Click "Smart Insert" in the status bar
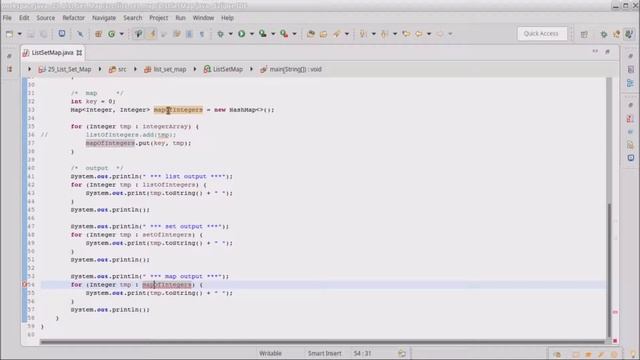 [x=324, y=353]
